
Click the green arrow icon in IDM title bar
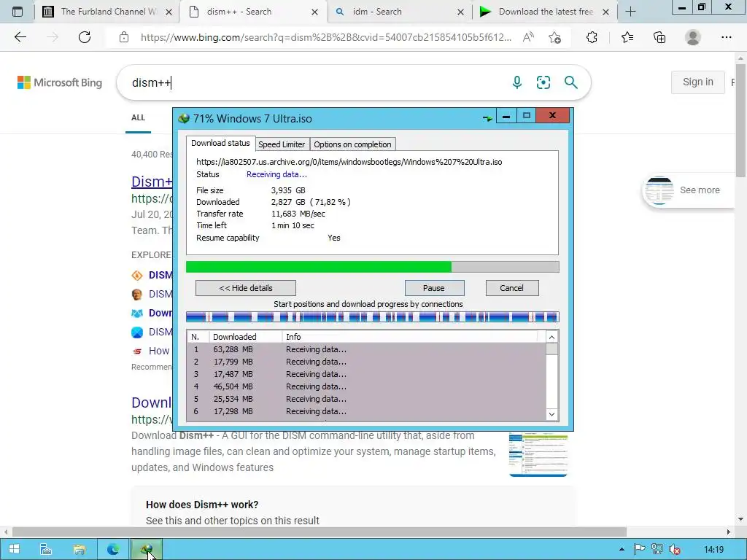487,118
